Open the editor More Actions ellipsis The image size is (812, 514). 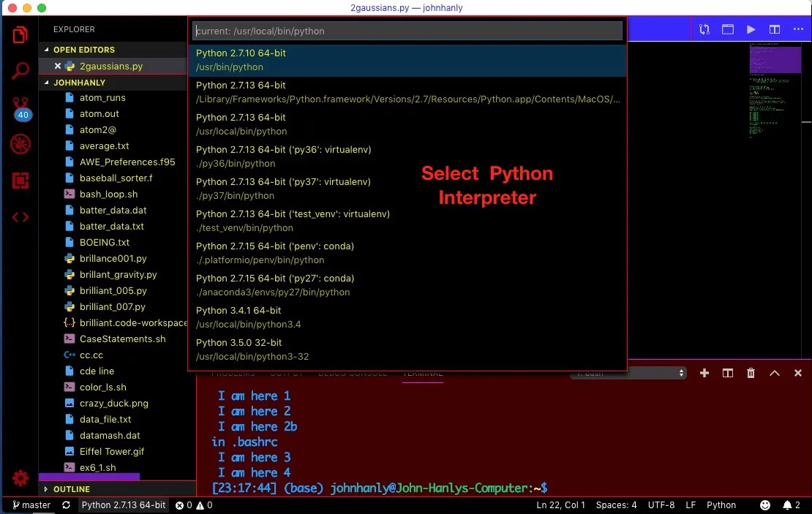[798, 29]
